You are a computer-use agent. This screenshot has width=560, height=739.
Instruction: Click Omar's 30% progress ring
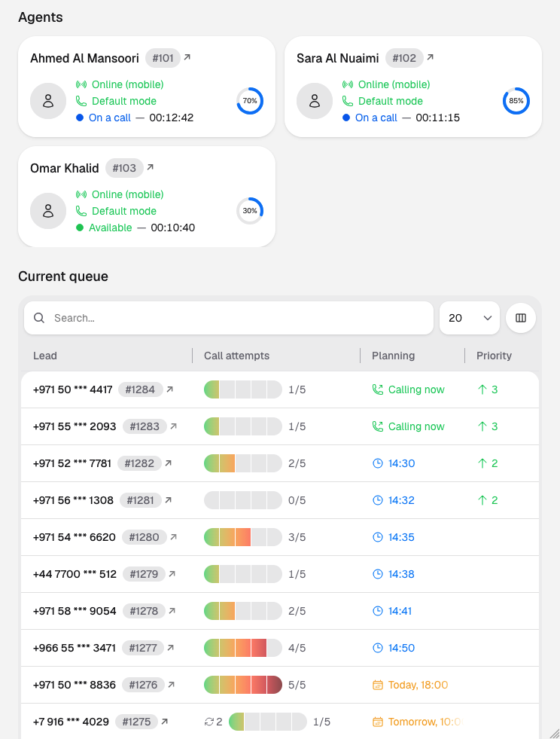(250, 211)
